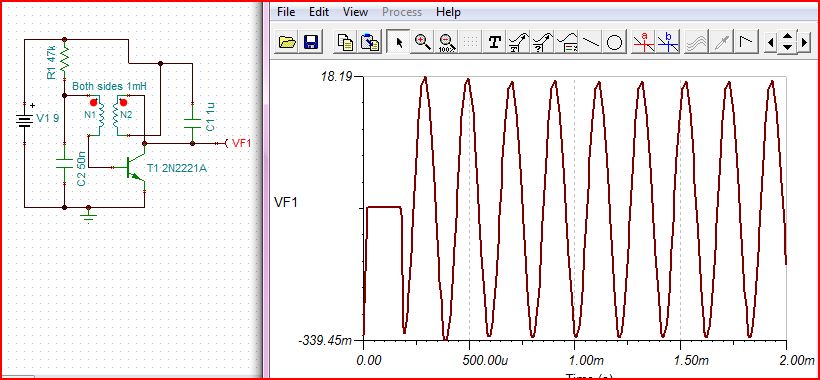Viewport: 820px width, 380px height.
Task: Click the Open folder icon
Action: 288,42
